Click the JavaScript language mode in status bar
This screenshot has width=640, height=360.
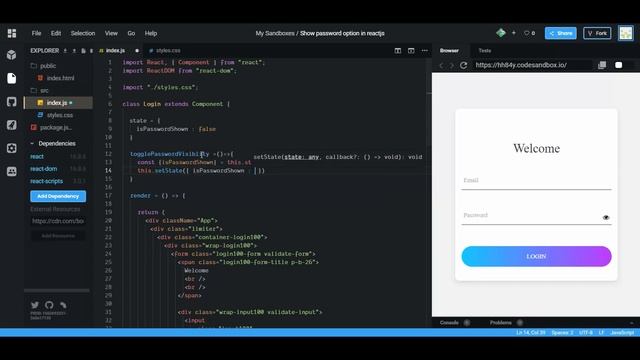click(x=622, y=333)
